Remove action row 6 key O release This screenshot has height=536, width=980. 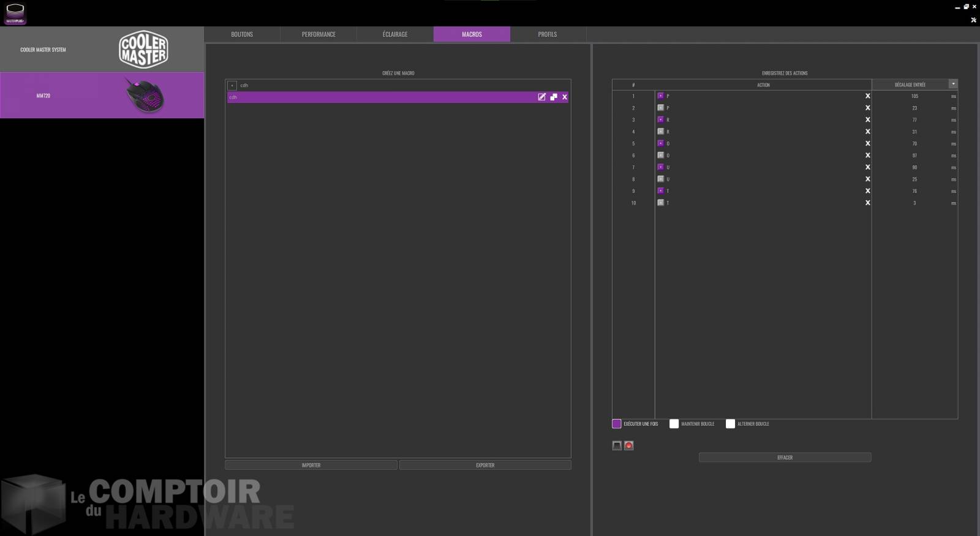coord(867,155)
